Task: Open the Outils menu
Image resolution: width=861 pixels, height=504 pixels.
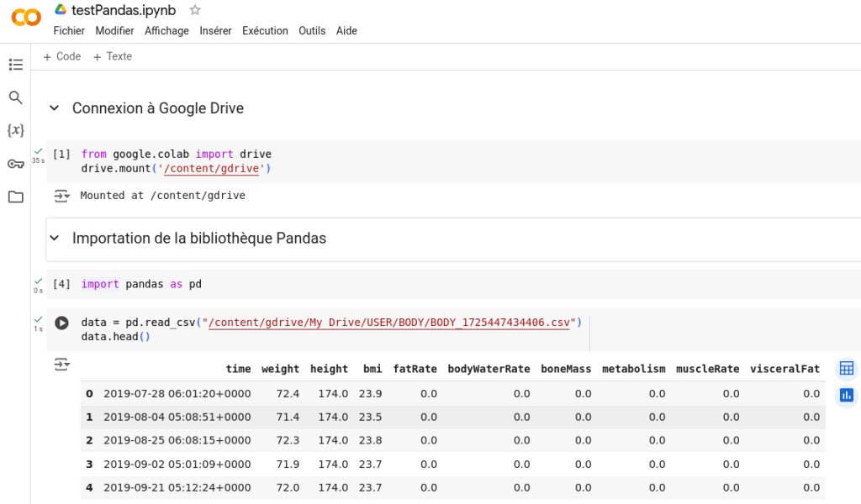Action: [x=312, y=31]
